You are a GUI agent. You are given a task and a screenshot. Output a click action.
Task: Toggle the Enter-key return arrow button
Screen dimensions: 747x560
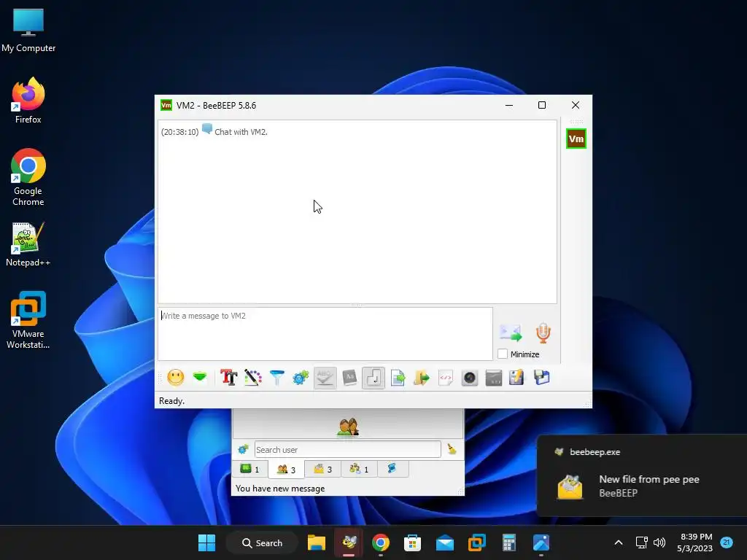[x=373, y=378]
